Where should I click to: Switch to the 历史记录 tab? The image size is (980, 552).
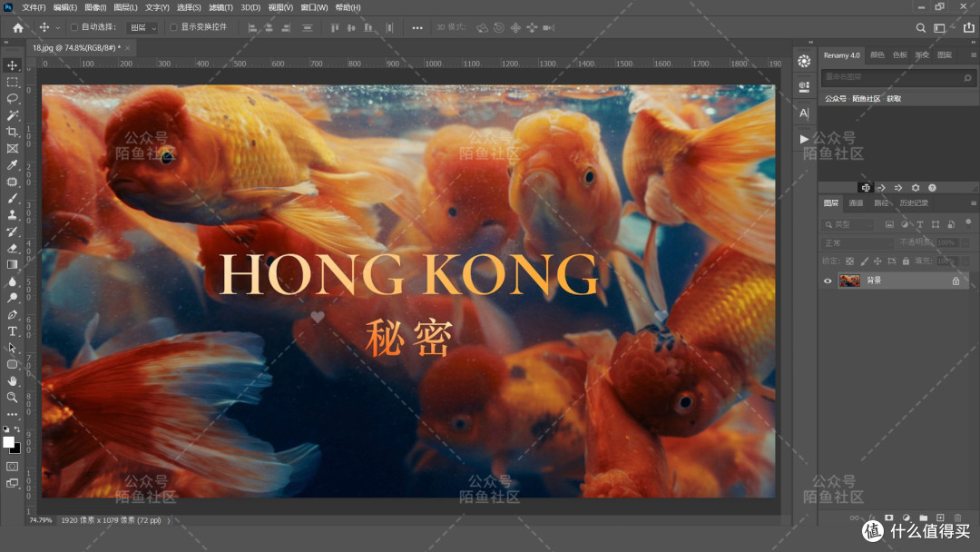point(914,203)
